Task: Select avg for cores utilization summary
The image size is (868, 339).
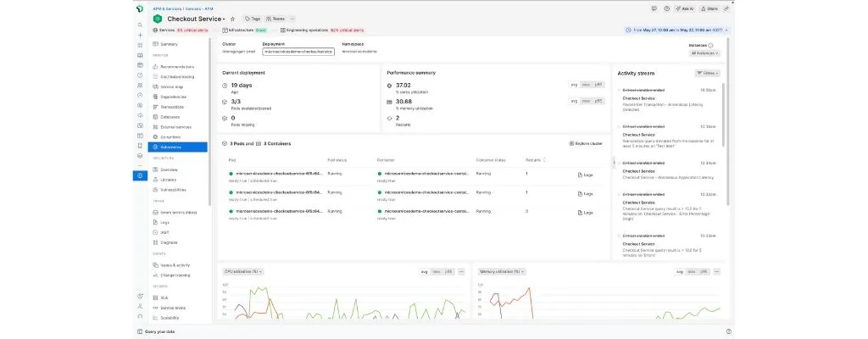Action: point(574,85)
